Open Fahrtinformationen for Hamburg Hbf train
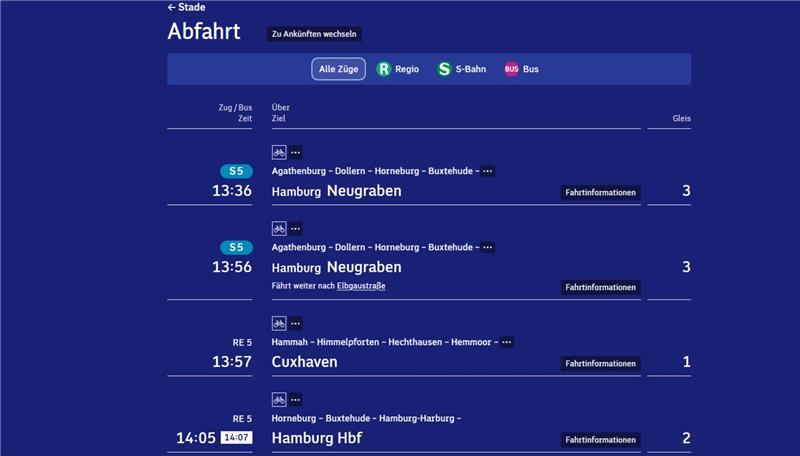Viewport: 800px width, 456px height. pos(600,439)
